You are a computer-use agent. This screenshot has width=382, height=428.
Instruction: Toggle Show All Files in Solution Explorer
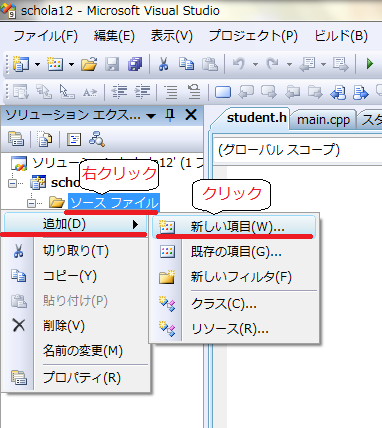click(45, 139)
